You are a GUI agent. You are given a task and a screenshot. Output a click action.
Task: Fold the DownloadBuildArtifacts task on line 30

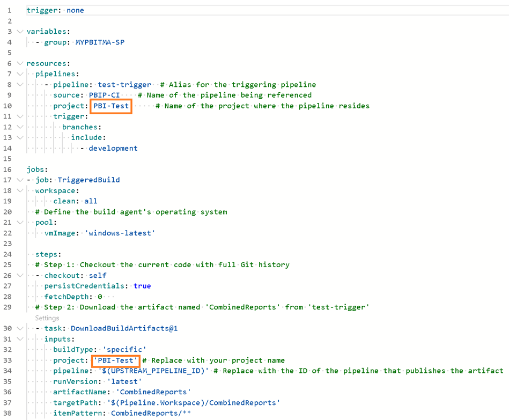point(20,328)
